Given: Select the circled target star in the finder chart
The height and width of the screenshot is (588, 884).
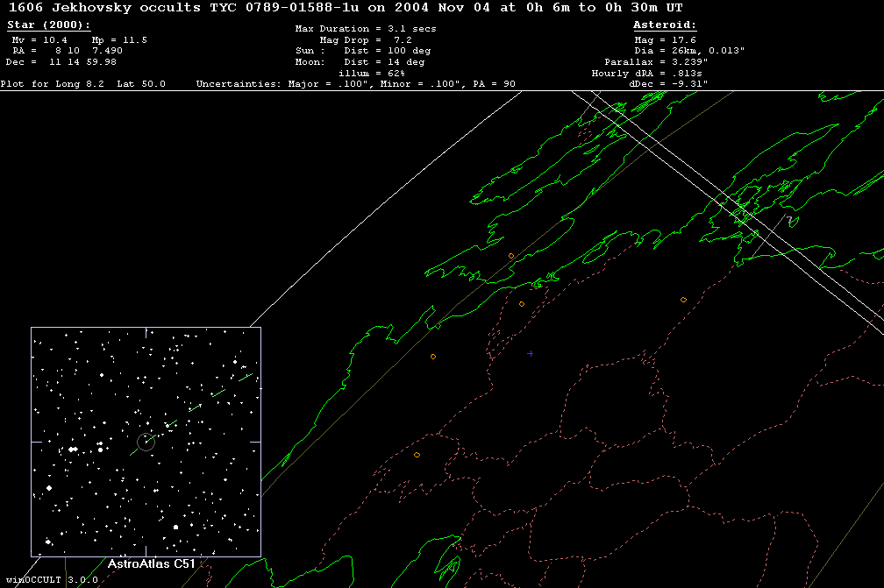Looking at the screenshot, I should tap(146, 443).
